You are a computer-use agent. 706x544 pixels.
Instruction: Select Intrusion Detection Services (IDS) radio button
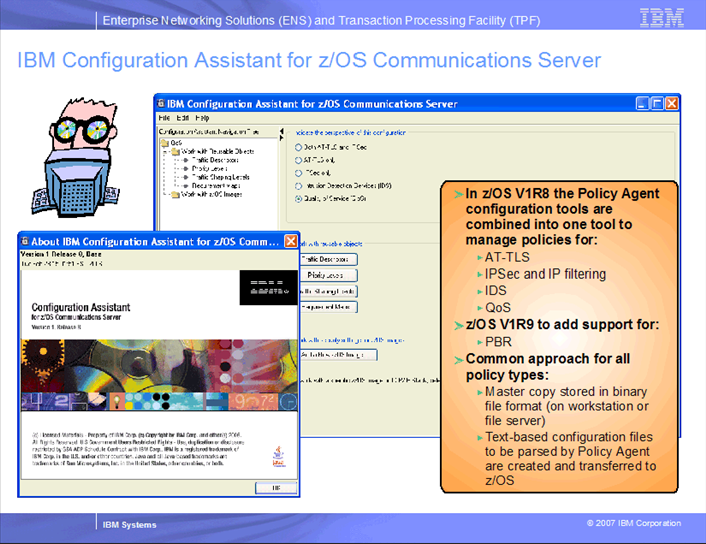[298, 186]
